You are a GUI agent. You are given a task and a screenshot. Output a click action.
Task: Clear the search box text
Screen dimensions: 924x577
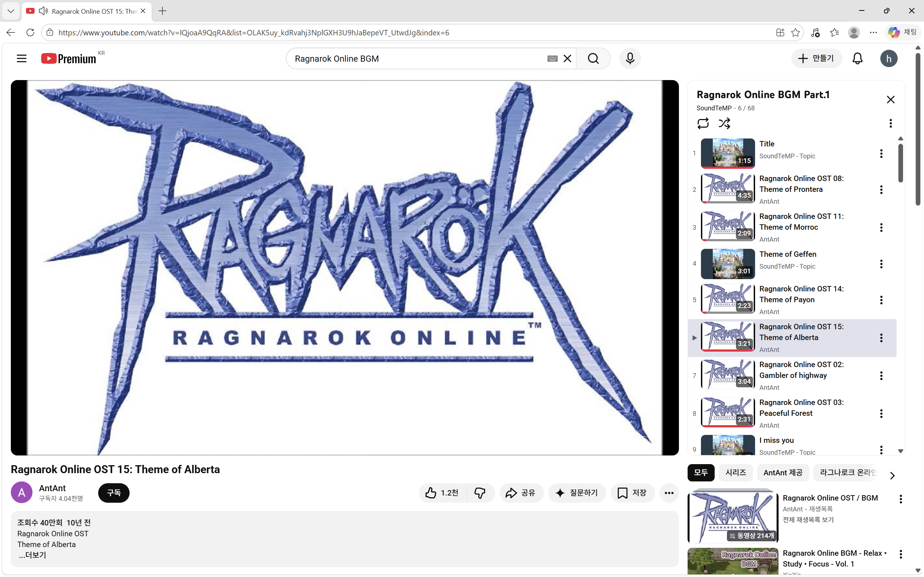(567, 58)
